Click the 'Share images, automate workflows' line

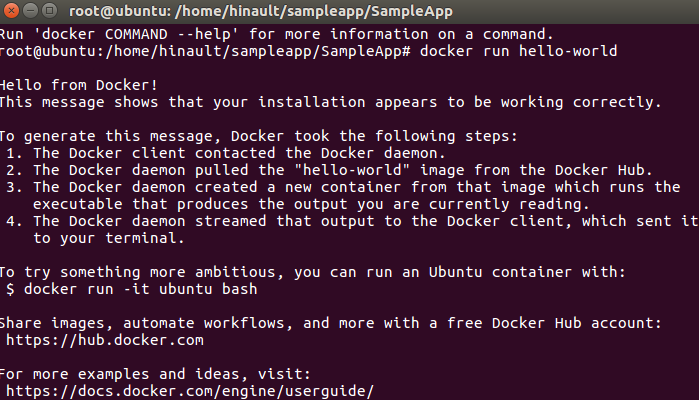[328, 323]
